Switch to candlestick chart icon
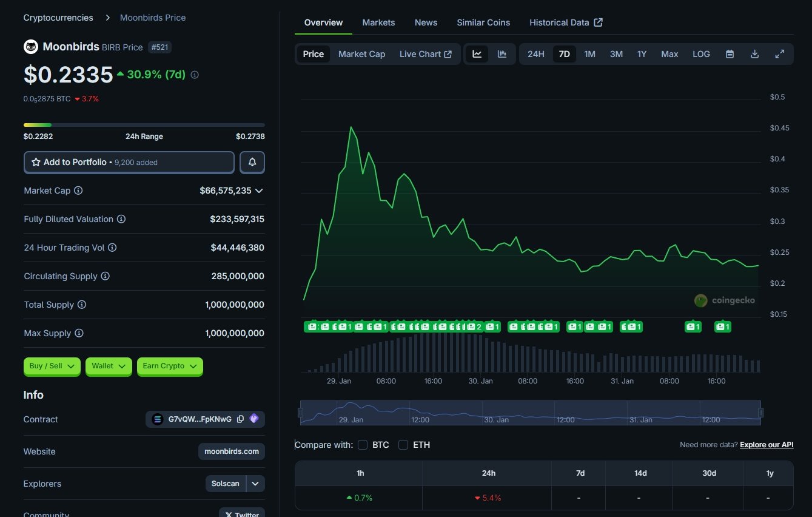This screenshot has width=812, height=517. [502, 54]
